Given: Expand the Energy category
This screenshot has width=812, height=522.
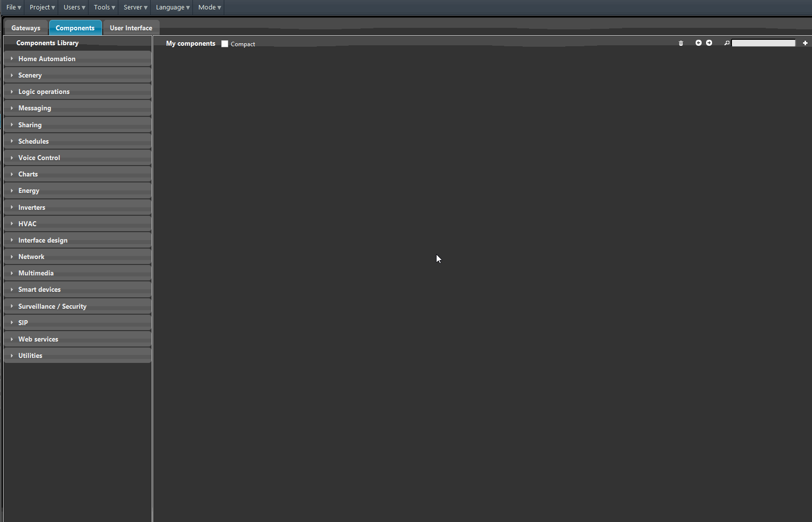Looking at the screenshot, I should 78,190.
